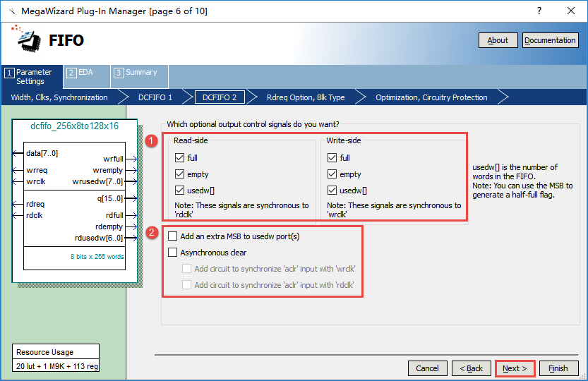Enable Asynchronous clear option
Screen dimensions: 588x381
172,253
